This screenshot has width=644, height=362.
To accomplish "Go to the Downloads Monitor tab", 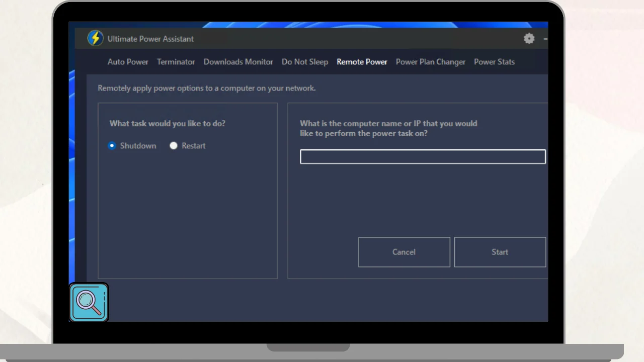I will 238,62.
